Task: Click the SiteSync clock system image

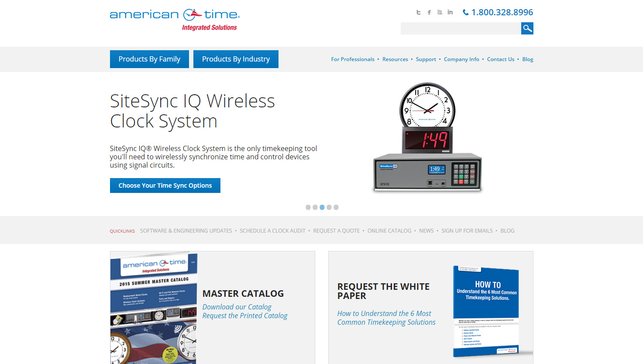Action: (428, 137)
